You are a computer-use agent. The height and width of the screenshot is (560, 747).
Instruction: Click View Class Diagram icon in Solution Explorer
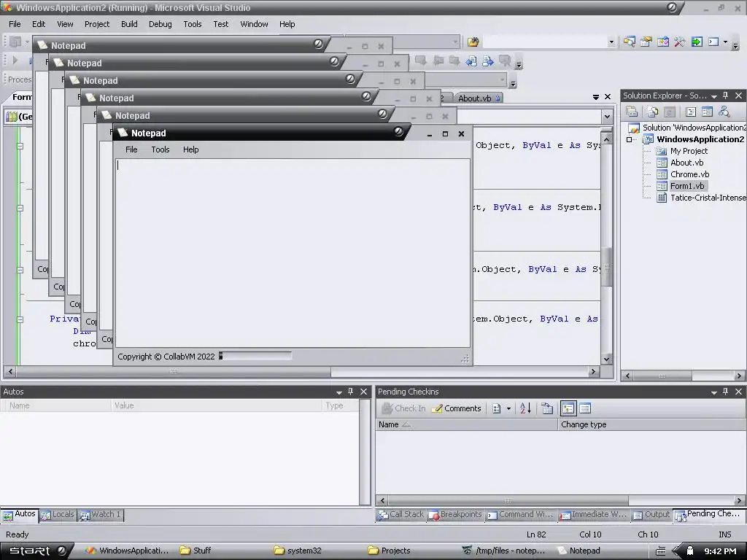click(724, 112)
